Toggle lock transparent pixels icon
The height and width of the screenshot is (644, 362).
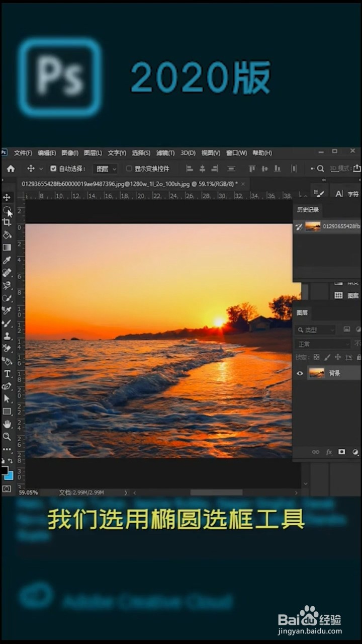pyautogui.click(x=316, y=357)
